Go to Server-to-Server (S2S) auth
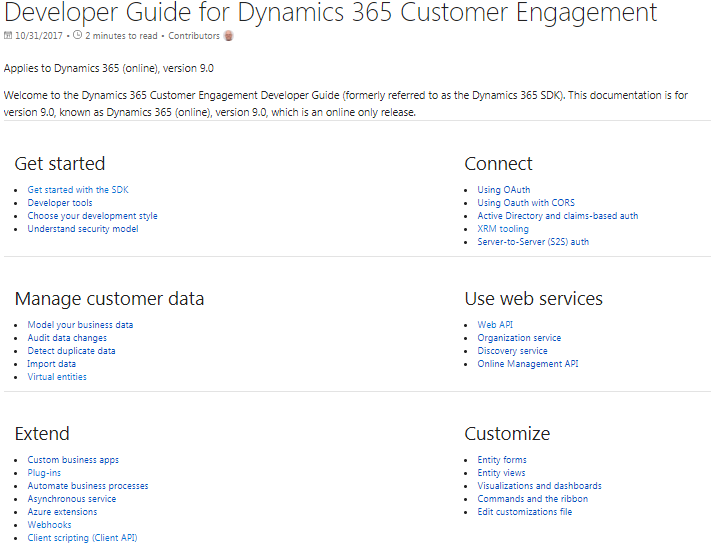The width and height of the screenshot is (725, 550). 533,242
